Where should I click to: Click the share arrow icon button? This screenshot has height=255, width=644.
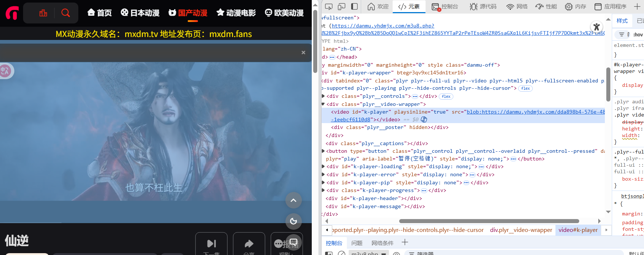point(249,244)
